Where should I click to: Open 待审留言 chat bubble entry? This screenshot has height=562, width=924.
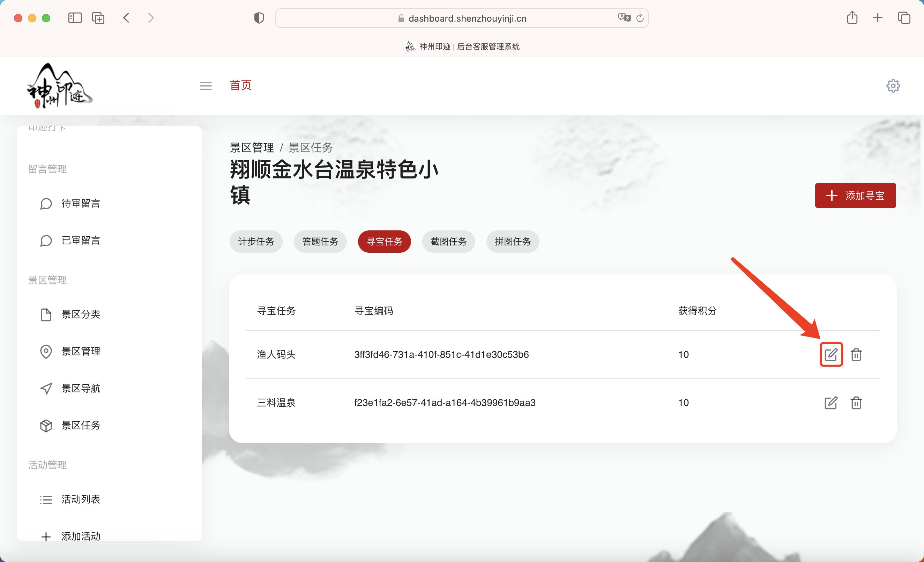point(81,204)
